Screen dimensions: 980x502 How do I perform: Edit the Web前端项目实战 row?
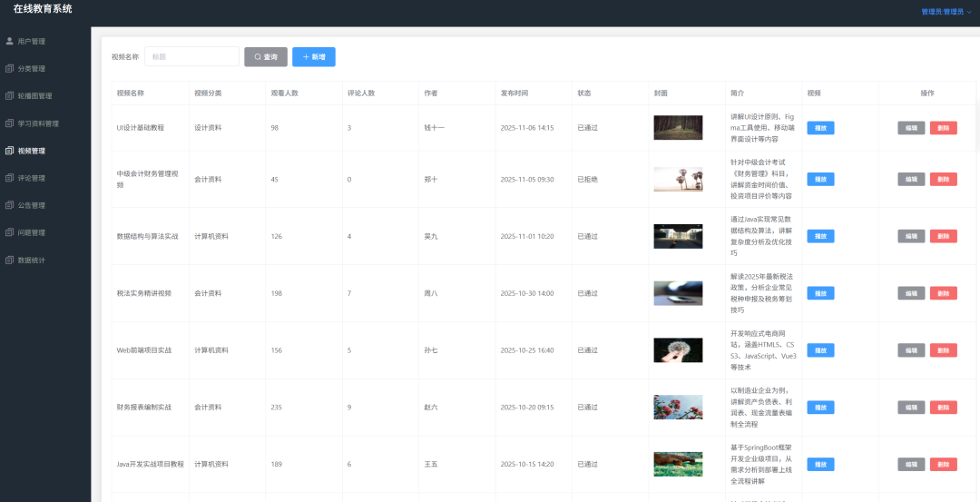(x=911, y=350)
